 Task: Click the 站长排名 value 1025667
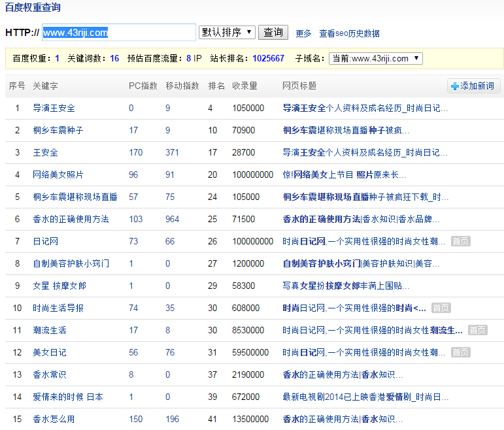268,58
